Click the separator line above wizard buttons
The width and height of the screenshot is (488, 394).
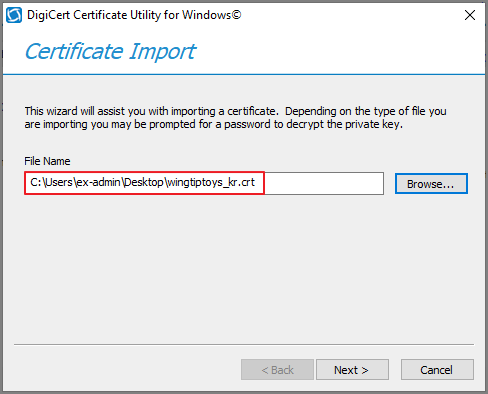(244, 344)
